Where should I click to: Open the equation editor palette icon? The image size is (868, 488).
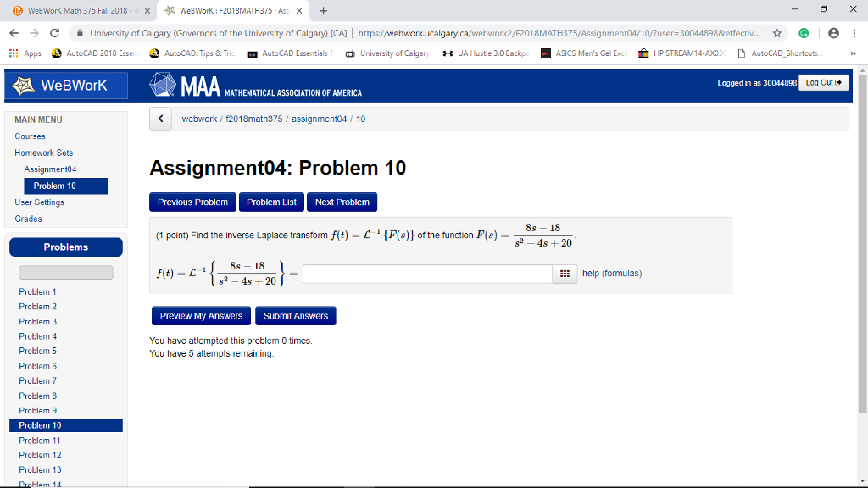[x=565, y=273]
